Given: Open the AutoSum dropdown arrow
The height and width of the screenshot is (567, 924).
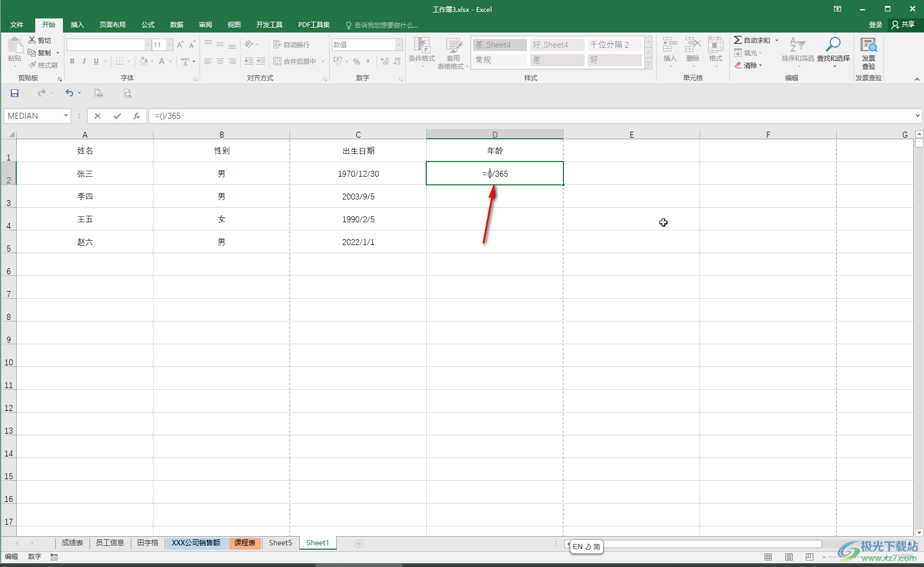Looking at the screenshot, I should coord(777,40).
